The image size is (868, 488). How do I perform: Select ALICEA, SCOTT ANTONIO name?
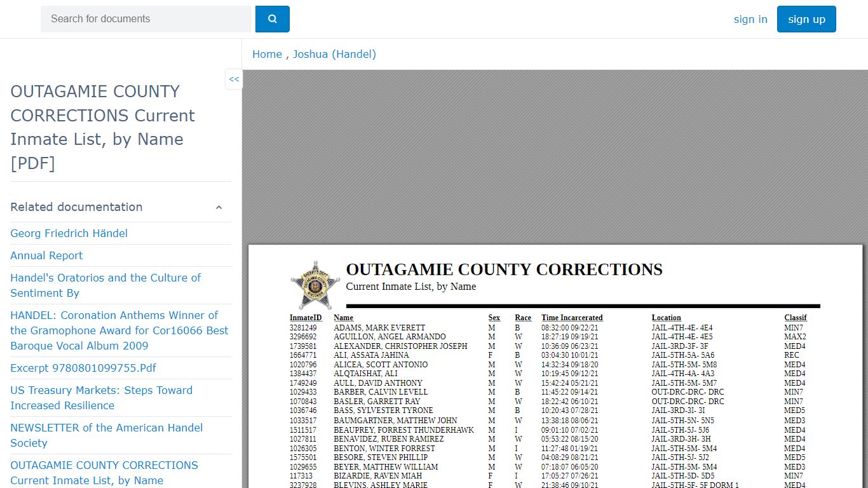click(381, 365)
